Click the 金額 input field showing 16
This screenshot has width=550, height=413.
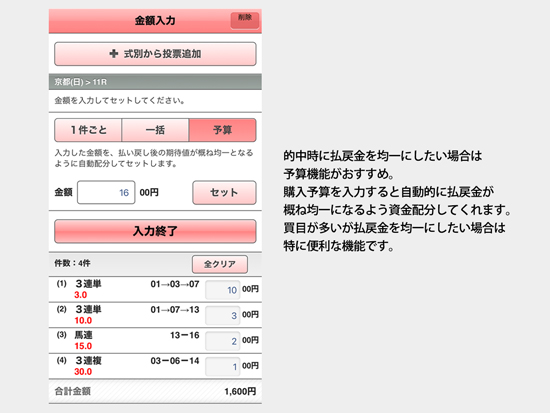106,192
